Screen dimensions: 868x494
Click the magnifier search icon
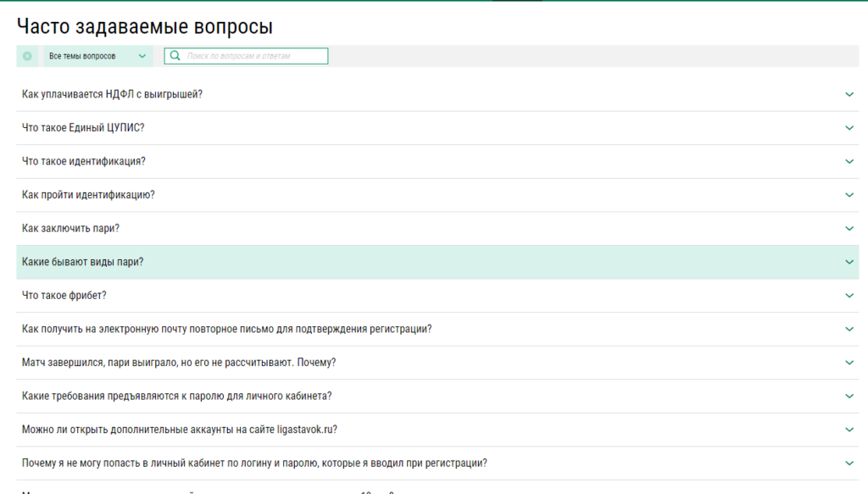click(x=175, y=55)
